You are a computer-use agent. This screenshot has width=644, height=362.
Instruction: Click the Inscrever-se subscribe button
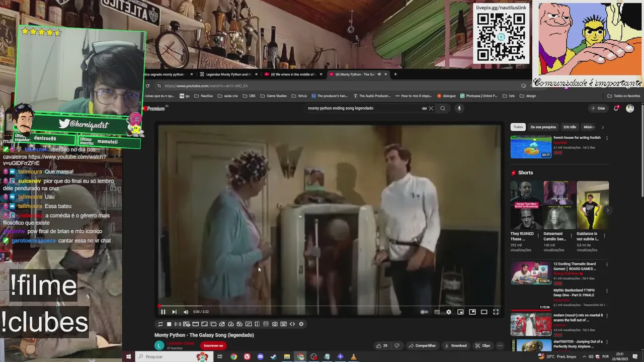213,346
